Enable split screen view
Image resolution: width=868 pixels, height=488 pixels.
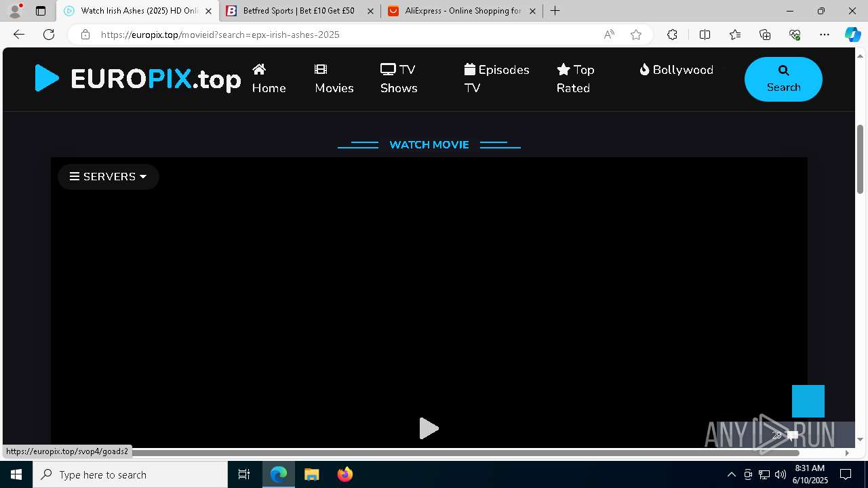(705, 35)
